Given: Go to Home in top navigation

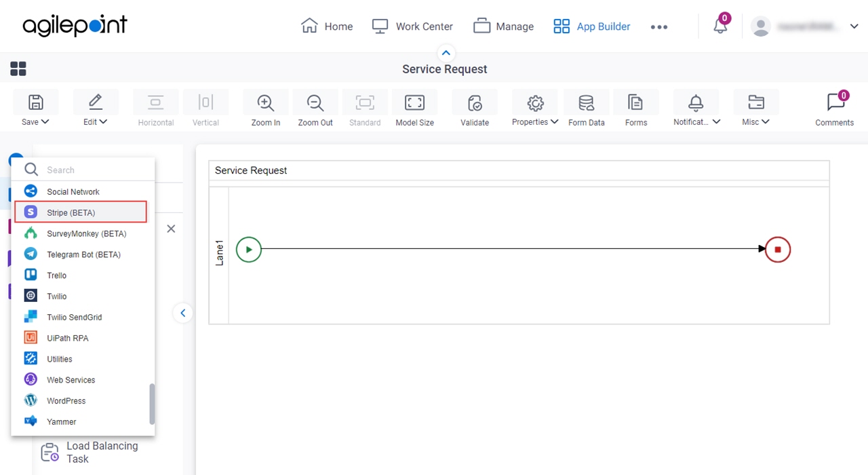Looking at the screenshot, I should coord(327,26).
